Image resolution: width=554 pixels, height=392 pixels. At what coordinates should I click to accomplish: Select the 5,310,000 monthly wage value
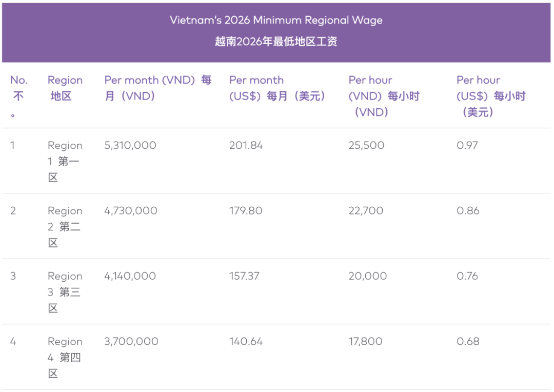point(130,145)
